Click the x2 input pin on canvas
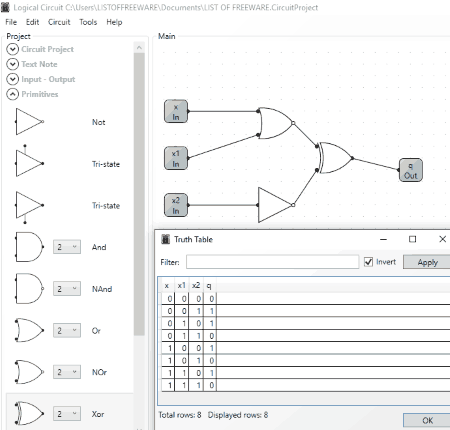450x430 pixels. 176,205
